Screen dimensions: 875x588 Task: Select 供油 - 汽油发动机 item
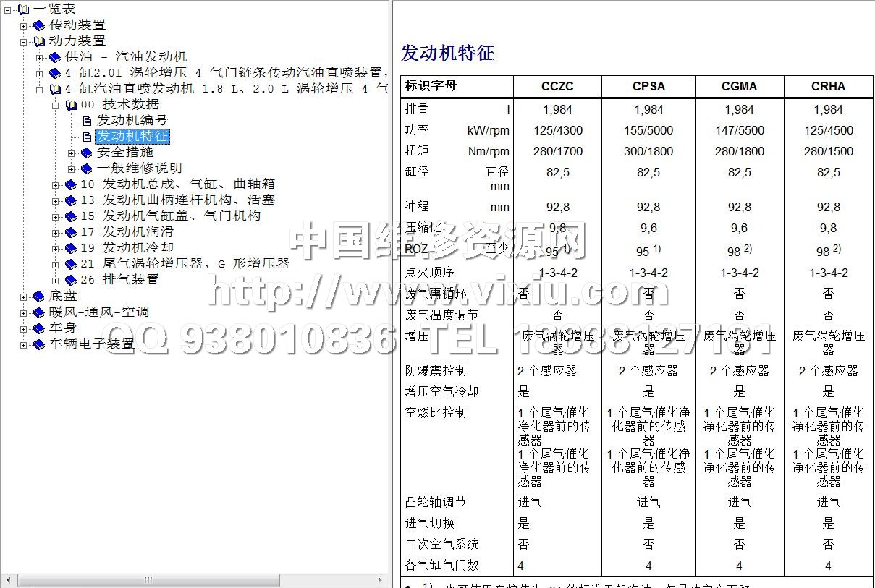click(x=126, y=56)
